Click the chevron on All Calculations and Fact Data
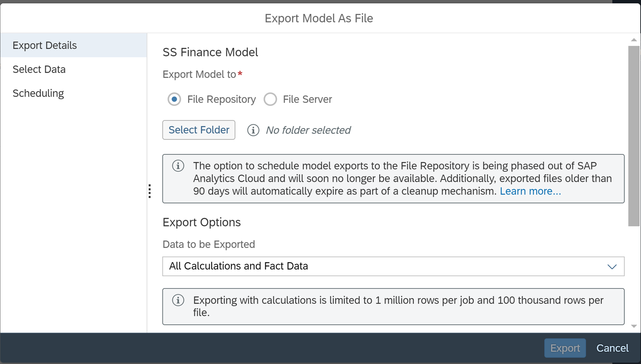The width and height of the screenshot is (641, 364). 612,266
